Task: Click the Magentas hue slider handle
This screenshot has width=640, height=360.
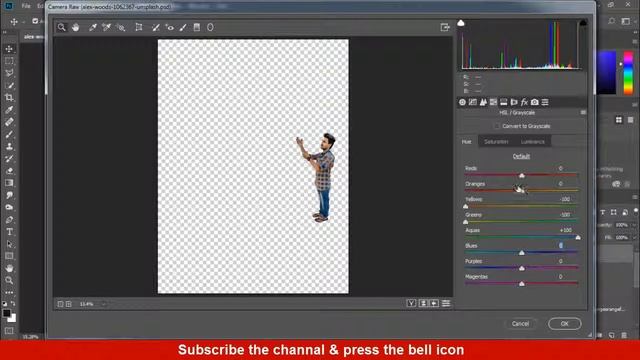Action: pyautogui.click(x=522, y=284)
